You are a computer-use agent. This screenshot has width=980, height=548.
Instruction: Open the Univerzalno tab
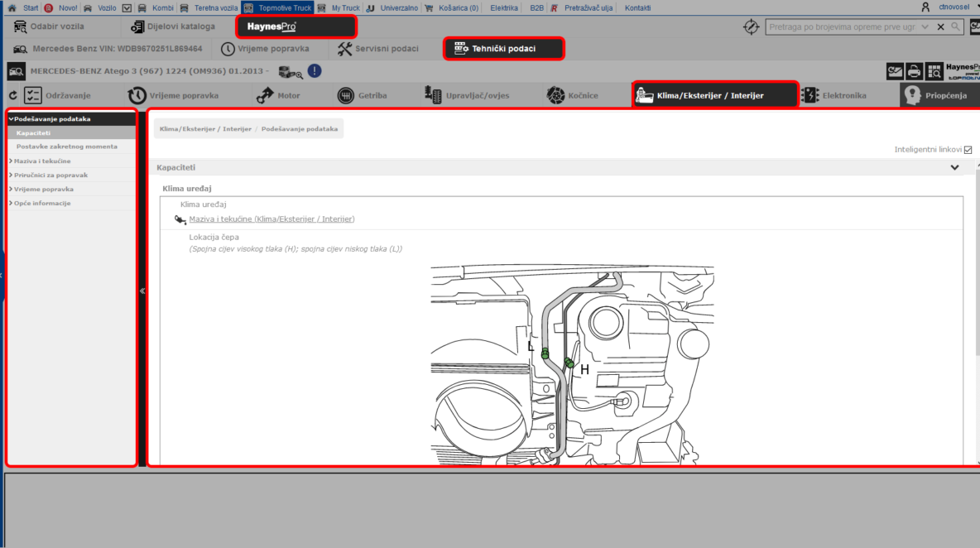[x=392, y=8]
